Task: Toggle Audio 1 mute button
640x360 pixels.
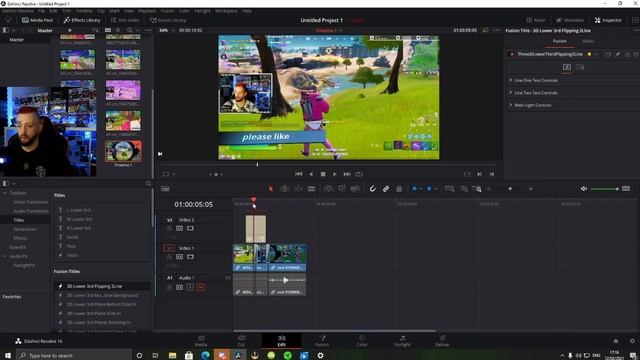Action: coord(200,287)
